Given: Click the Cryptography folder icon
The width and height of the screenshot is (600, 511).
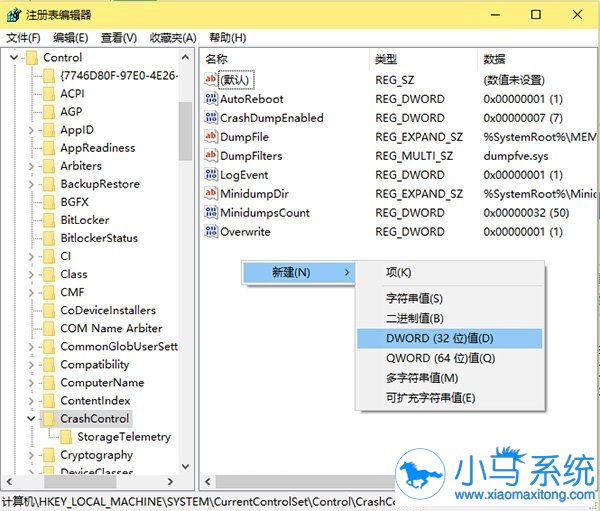Looking at the screenshot, I should pos(49,455).
